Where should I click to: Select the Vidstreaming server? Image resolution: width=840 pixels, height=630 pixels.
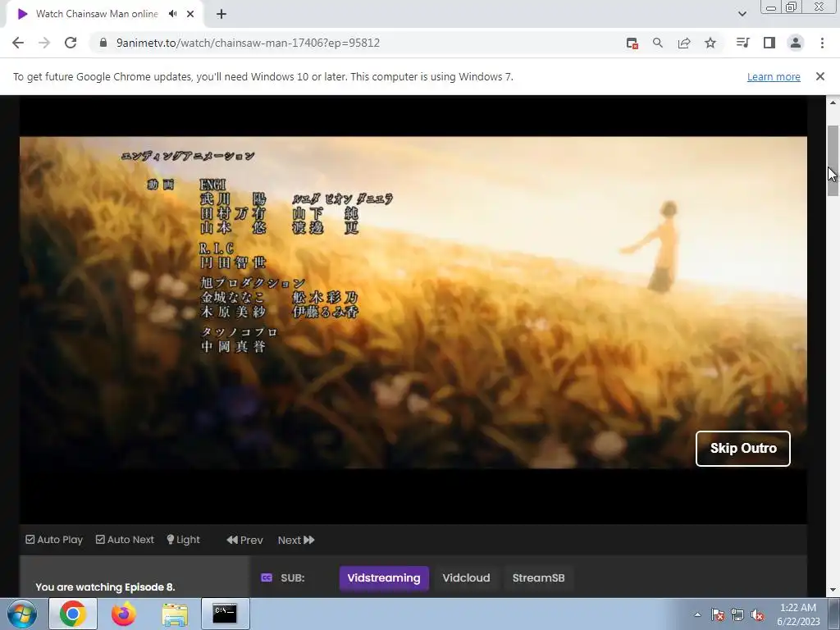click(x=384, y=578)
